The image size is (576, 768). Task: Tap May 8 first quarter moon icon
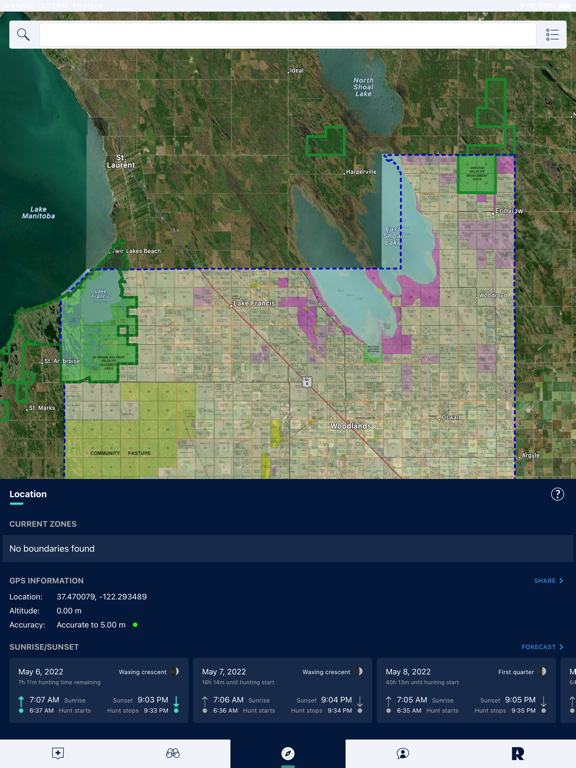click(x=542, y=672)
